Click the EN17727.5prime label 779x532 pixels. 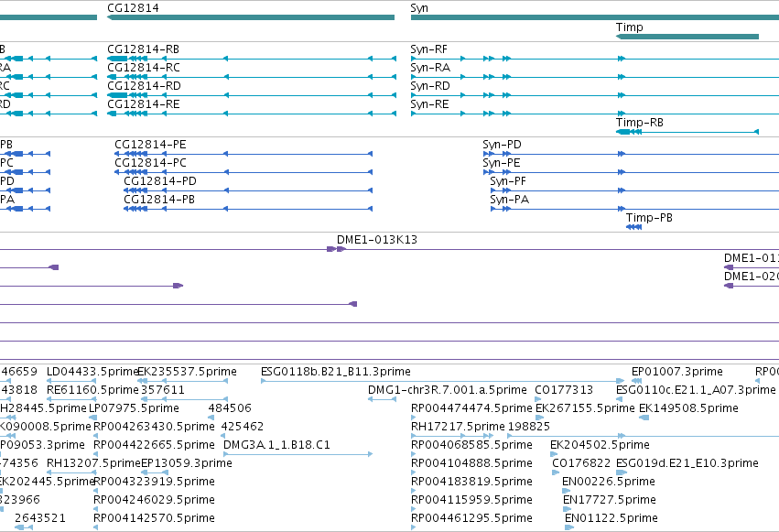[x=610, y=500]
